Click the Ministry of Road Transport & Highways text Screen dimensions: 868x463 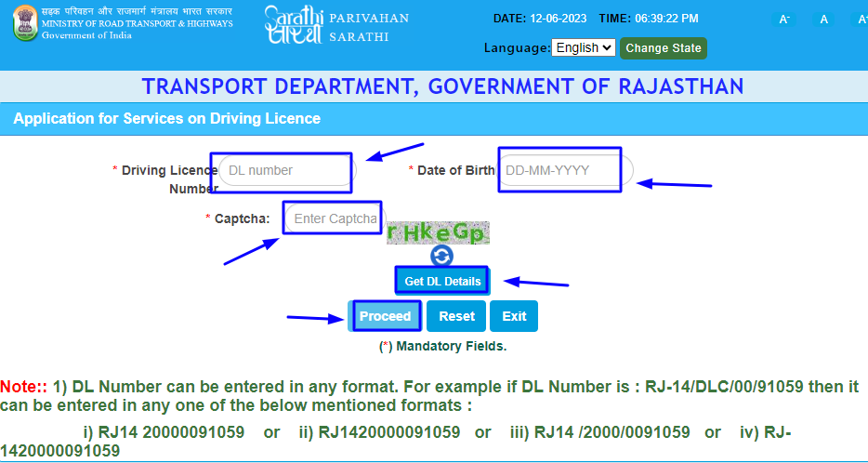coord(138,24)
